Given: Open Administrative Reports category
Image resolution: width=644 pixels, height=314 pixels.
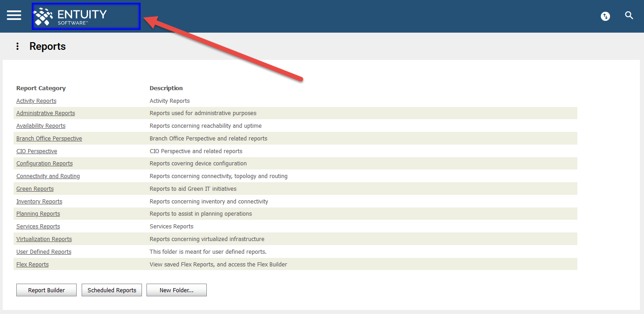Looking at the screenshot, I should tap(46, 113).
